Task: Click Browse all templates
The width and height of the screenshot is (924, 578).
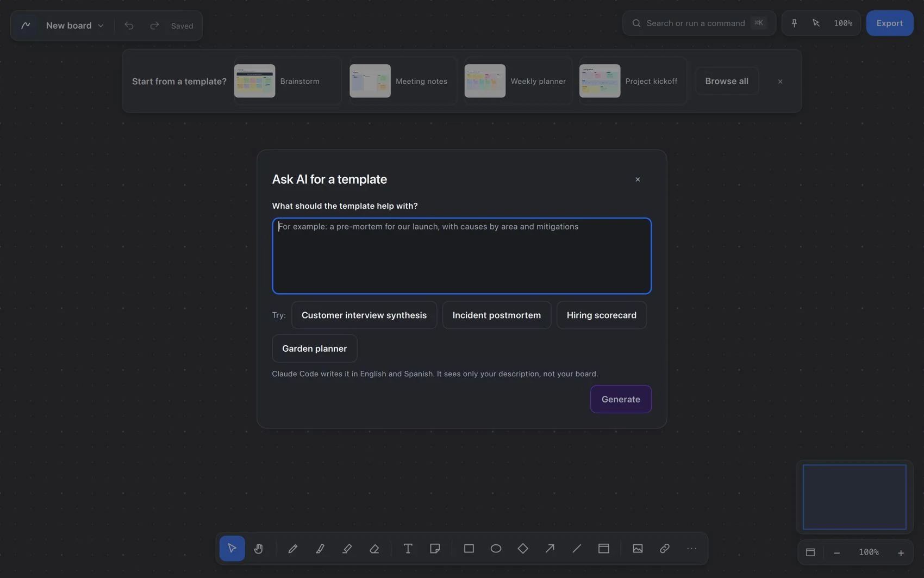Action: click(x=726, y=81)
